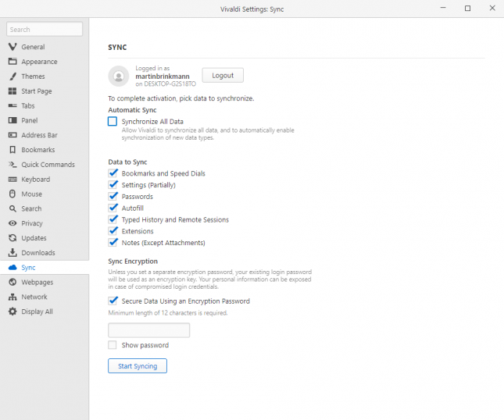
Task: Minimize the Vivaldi Settings window
Action: [443, 8]
